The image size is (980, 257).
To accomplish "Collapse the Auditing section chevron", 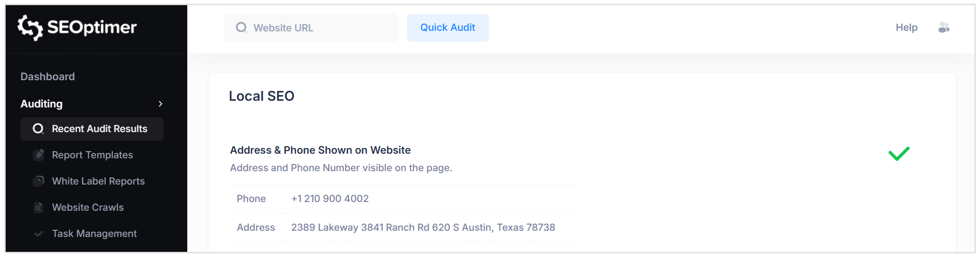I will click(x=161, y=104).
